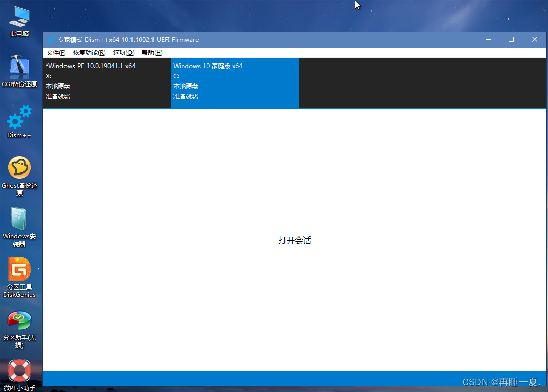Viewport: 548px width, 392px height.
Task: Select the CGI备份还原 desktop icon
Action: pyautogui.click(x=19, y=71)
